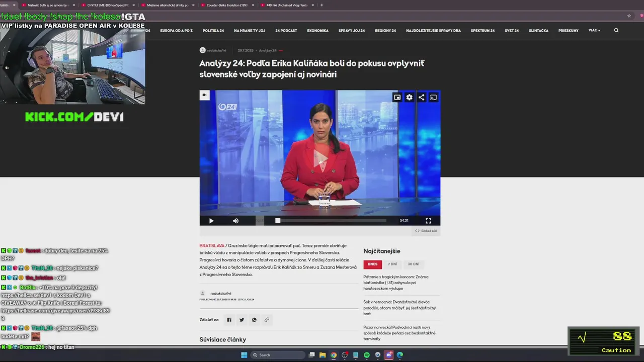Click Google Chrome taskbar icon

334,355
